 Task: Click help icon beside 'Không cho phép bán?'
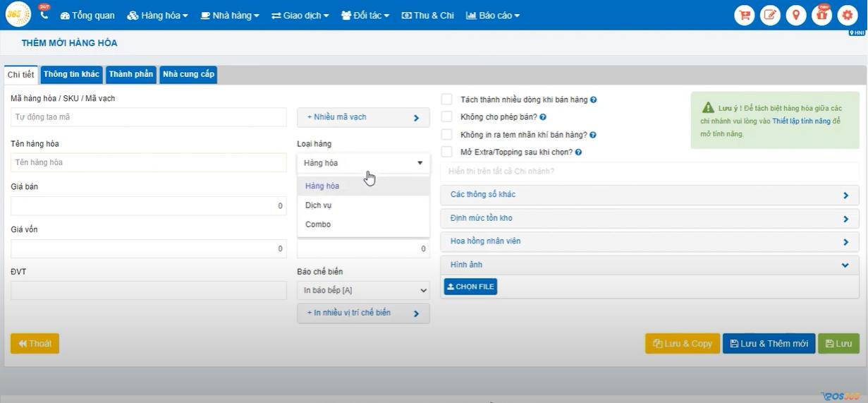click(x=543, y=117)
